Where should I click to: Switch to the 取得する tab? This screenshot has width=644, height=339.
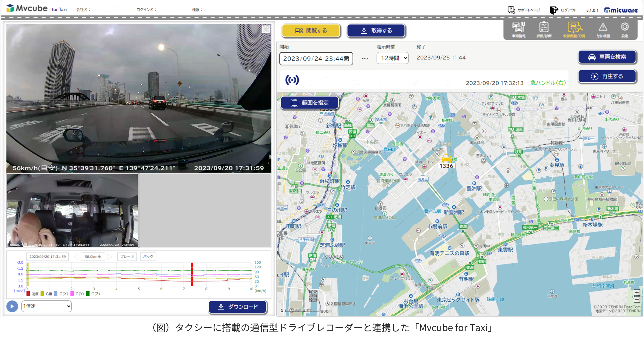point(376,31)
